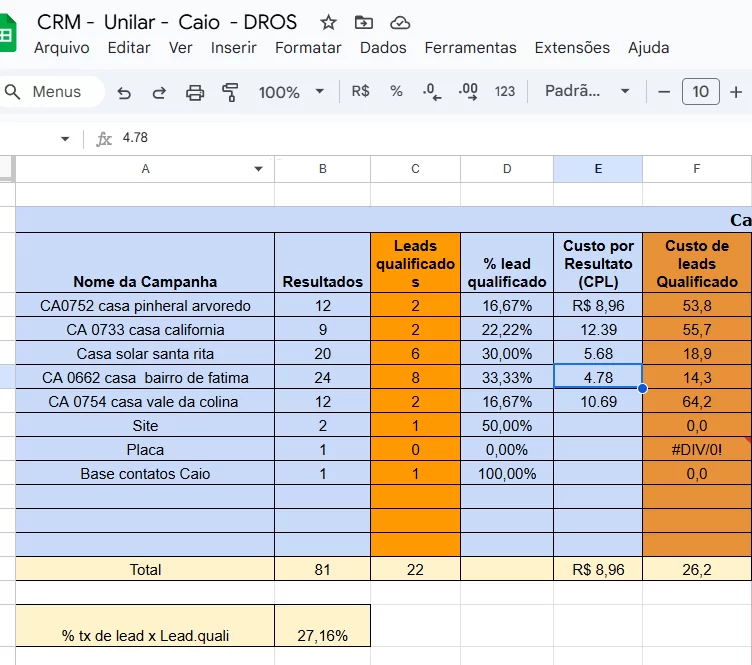Star this document as favorite
The width and height of the screenshot is (752, 665).
coord(328,22)
